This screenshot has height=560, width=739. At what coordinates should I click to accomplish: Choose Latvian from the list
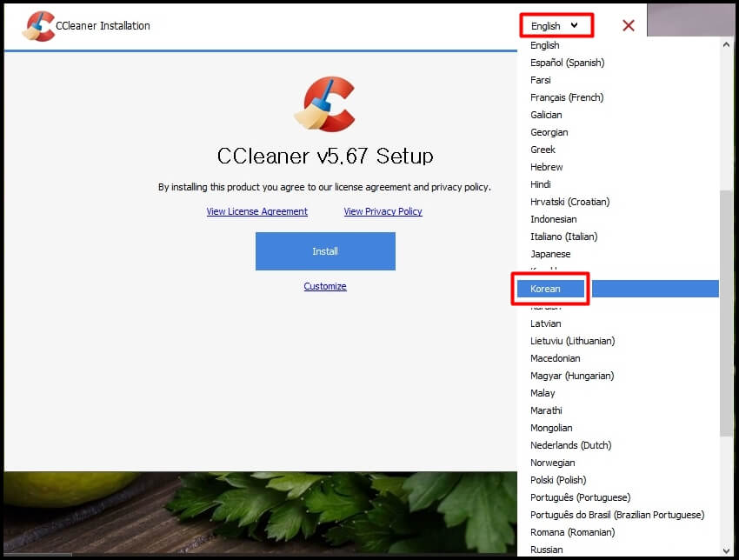coord(618,323)
